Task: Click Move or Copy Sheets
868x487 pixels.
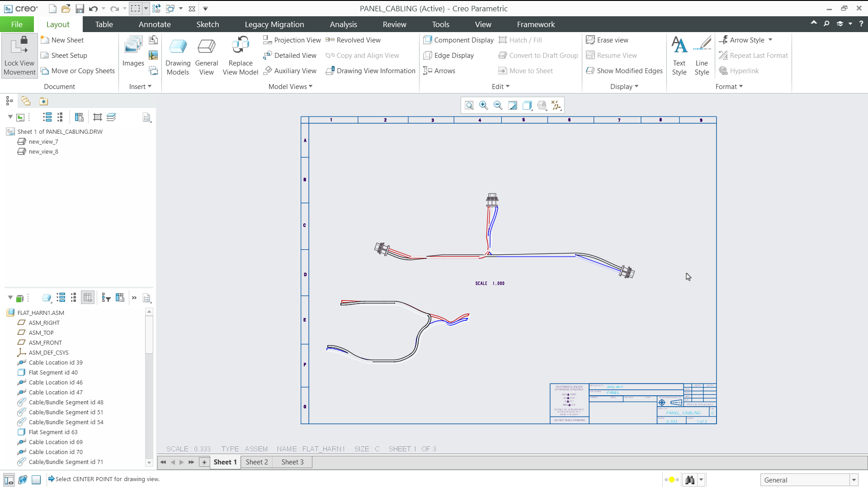Action: click(77, 71)
